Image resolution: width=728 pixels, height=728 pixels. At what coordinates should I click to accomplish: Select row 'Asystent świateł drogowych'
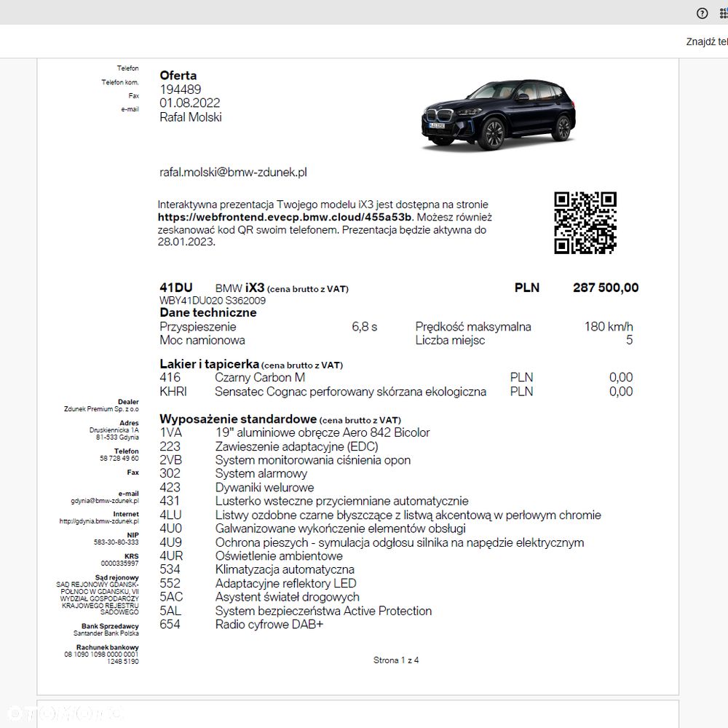pos(288,597)
